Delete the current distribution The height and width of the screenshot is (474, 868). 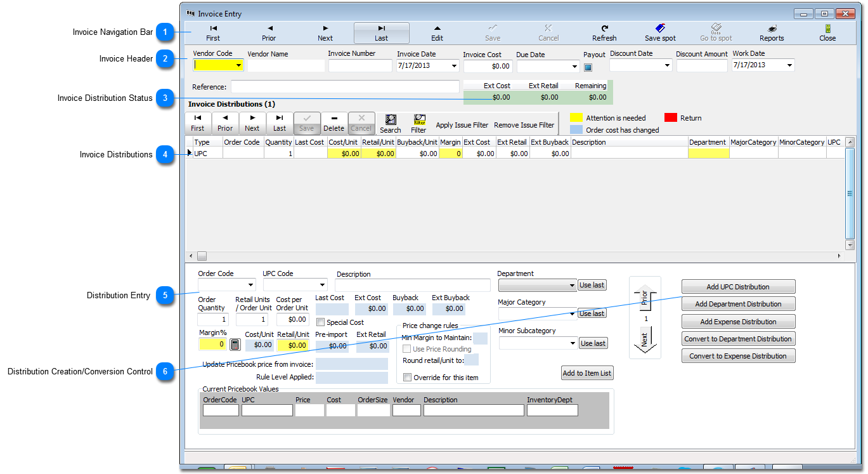[334, 123]
